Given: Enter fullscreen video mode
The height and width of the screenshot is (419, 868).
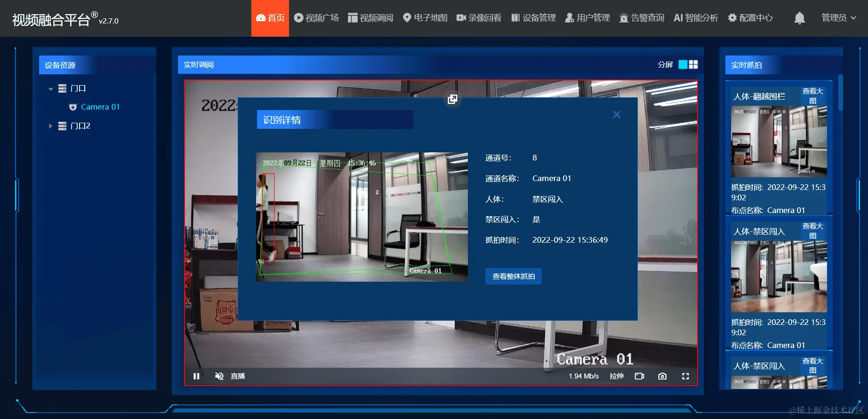Looking at the screenshot, I should (685, 376).
